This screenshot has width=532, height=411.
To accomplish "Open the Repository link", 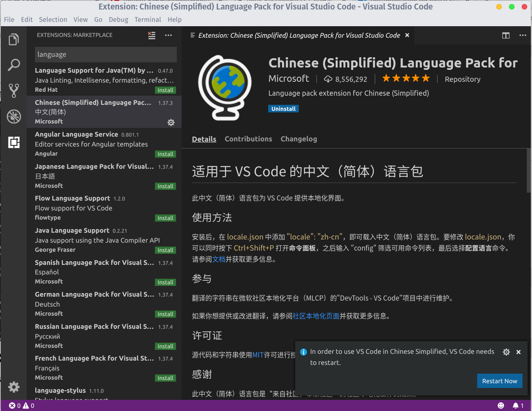I will pyautogui.click(x=462, y=79).
